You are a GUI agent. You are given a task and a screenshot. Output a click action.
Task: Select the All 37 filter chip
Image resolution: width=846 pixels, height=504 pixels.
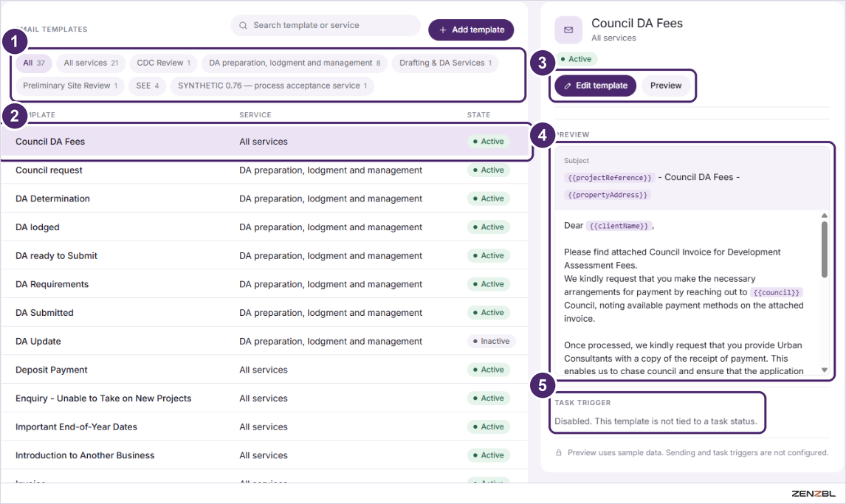click(x=34, y=63)
